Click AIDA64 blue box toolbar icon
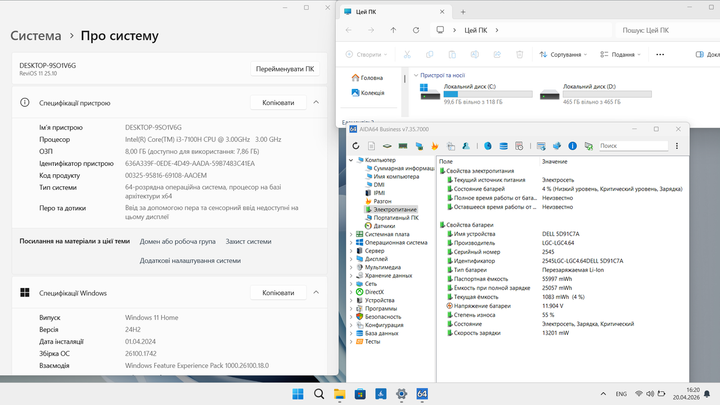 [x=557, y=146]
